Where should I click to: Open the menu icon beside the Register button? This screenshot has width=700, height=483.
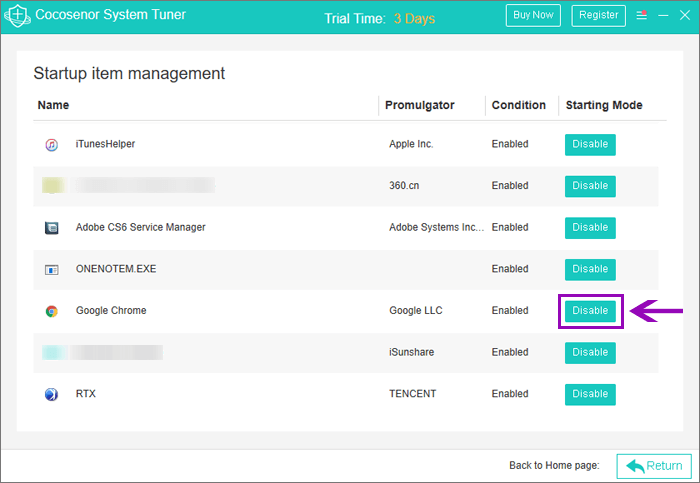pos(642,15)
